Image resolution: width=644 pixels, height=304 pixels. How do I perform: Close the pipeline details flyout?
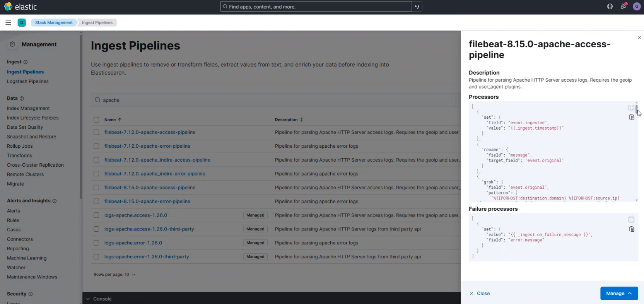639,38
